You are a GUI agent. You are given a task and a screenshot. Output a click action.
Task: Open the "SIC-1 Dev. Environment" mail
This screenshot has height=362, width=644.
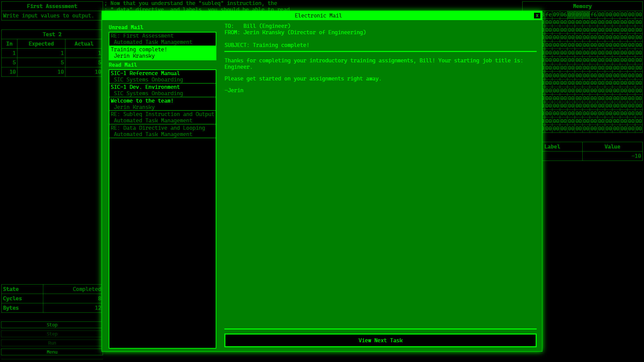[x=162, y=90]
